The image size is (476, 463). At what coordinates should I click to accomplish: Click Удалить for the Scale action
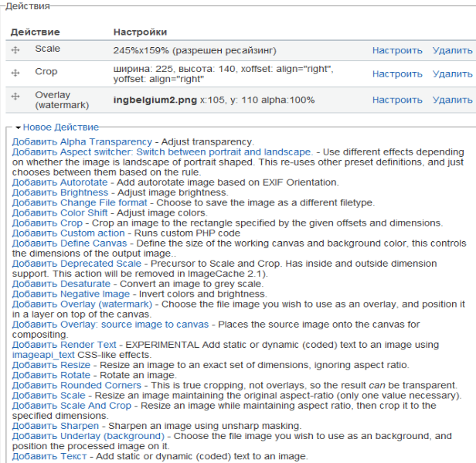click(x=452, y=50)
